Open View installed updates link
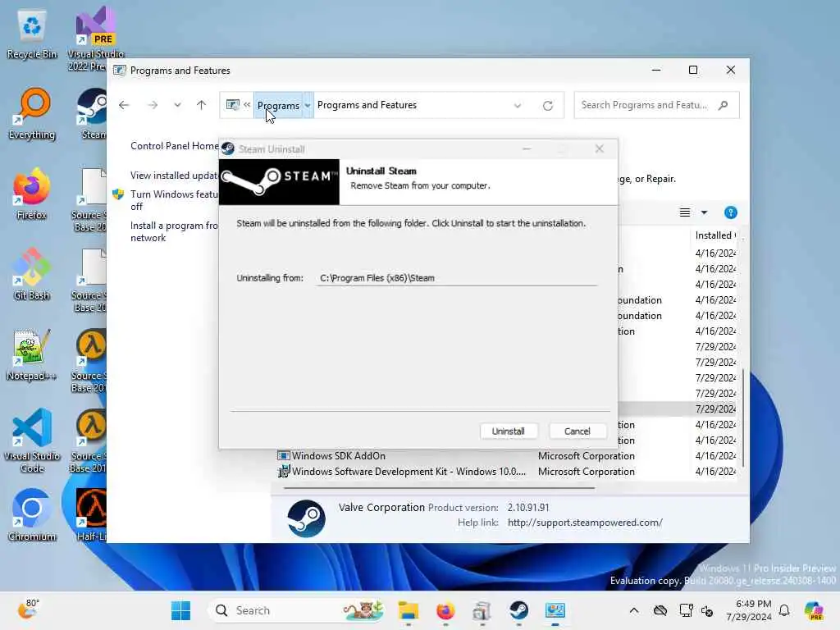The image size is (840, 630). click(x=174, y=176)
